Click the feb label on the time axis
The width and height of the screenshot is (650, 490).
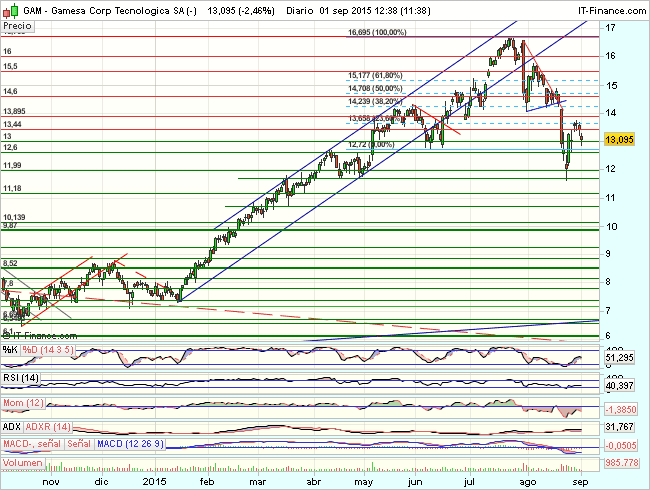click(x=207, y=482)
